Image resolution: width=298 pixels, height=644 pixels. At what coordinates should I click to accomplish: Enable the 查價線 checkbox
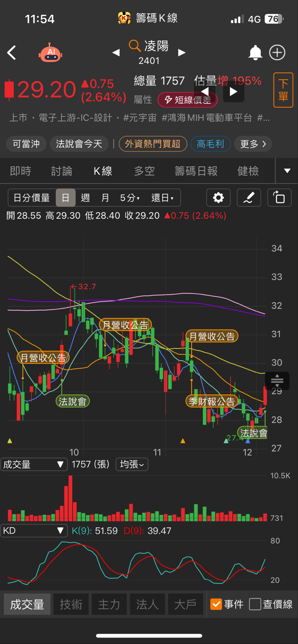pos(255,604)
